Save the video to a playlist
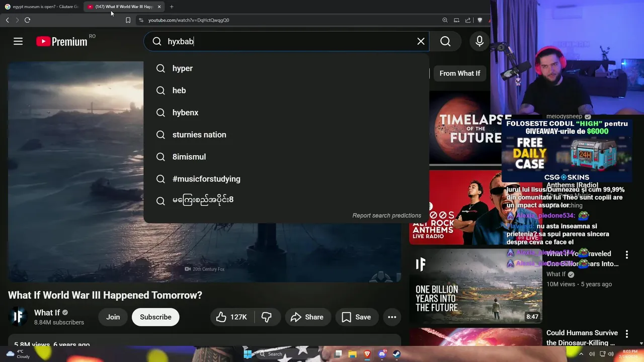This screenshot has width=644, height=362. click(x=356, y=317)
